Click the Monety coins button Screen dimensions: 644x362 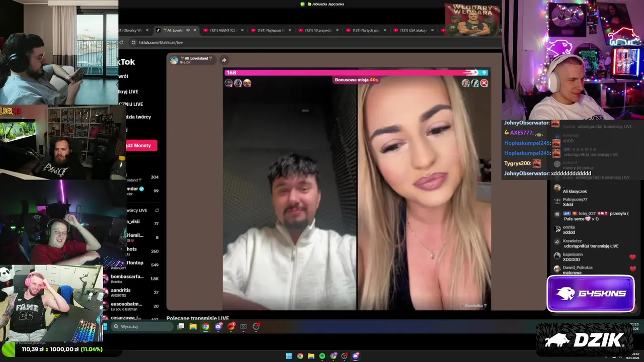click(140, 145)
